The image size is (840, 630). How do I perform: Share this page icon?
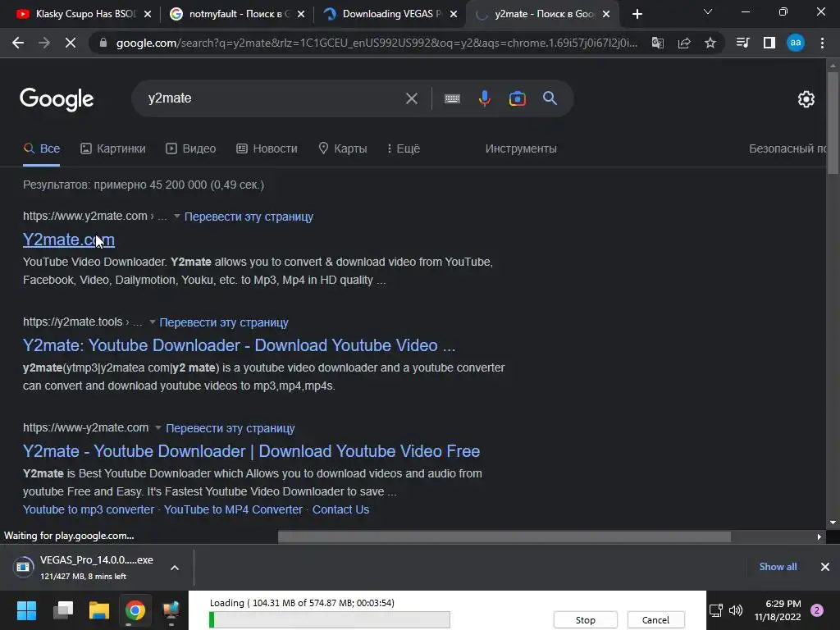[684, 43]
